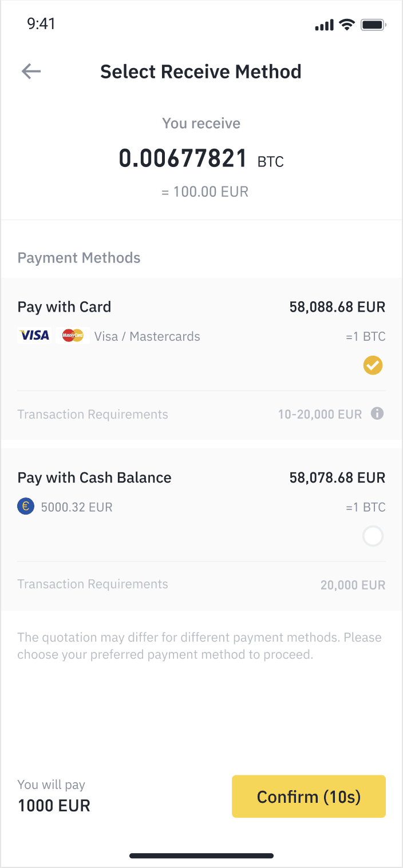Deselect the checked Pay with Card radio
Viewport: 403px width, 868px height.
point(373,365)
